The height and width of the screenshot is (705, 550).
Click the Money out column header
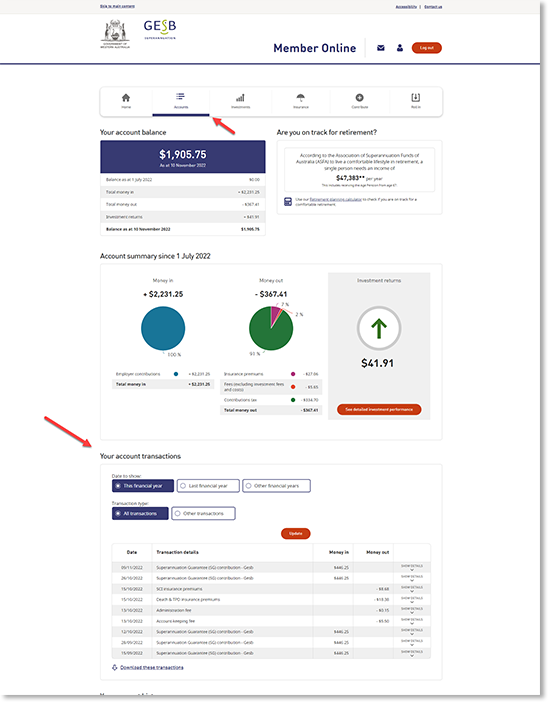point(379,554)
